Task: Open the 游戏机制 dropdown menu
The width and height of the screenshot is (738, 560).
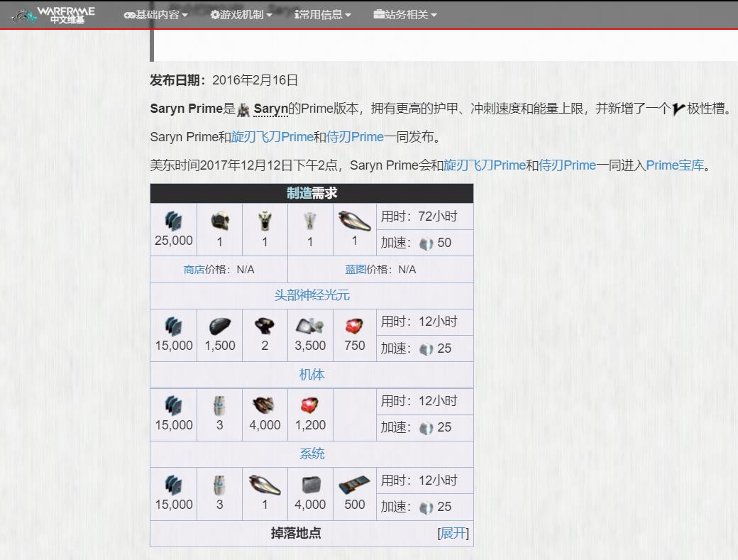Action: 241,15
